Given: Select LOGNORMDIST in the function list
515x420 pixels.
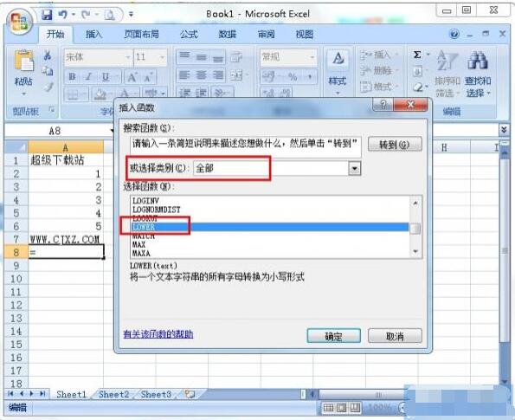Looking at the screenshot, I should pos(157,210).
